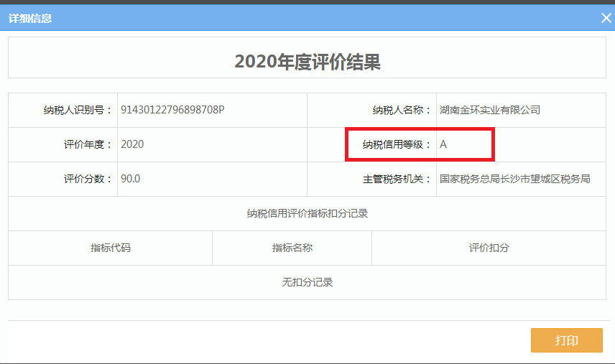Select tax authority 国家税务总局长沙市望城区税务局
Viewport: 615px width, 364px height.
click(x=514, y=179)
